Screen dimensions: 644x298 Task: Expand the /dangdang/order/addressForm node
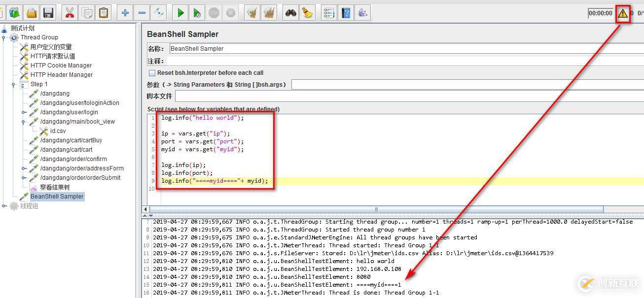pyautogui.click(x=24, y=168)
